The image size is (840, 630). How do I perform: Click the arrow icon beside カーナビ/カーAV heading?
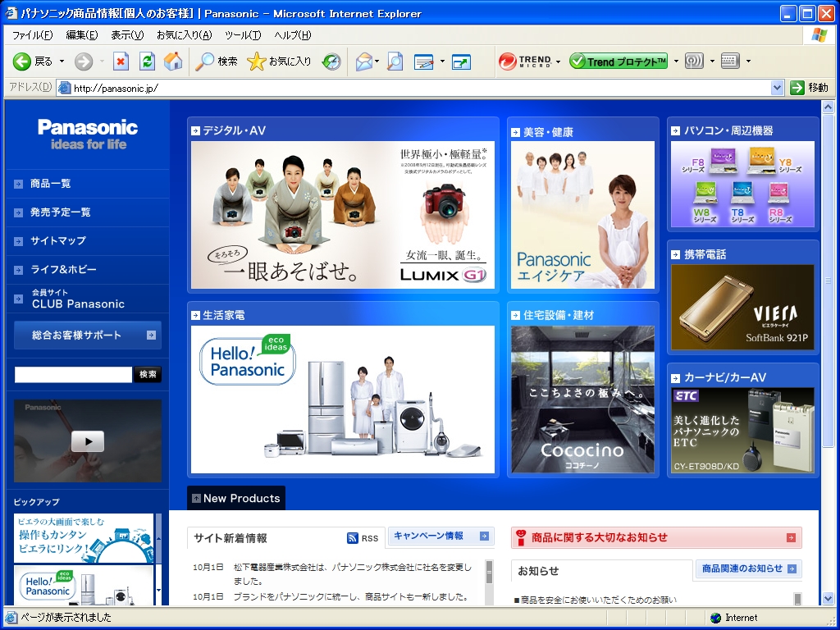point(676,377)
